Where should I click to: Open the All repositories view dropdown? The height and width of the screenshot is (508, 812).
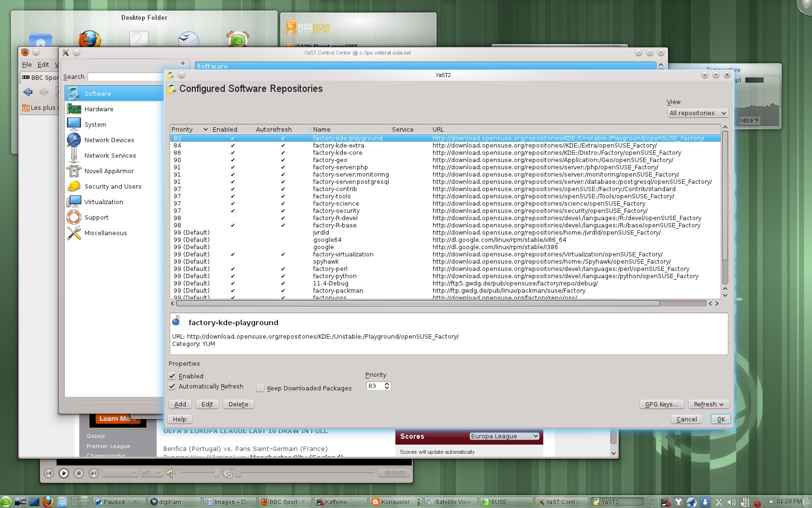pyautogui.click(x=697, y=113)
